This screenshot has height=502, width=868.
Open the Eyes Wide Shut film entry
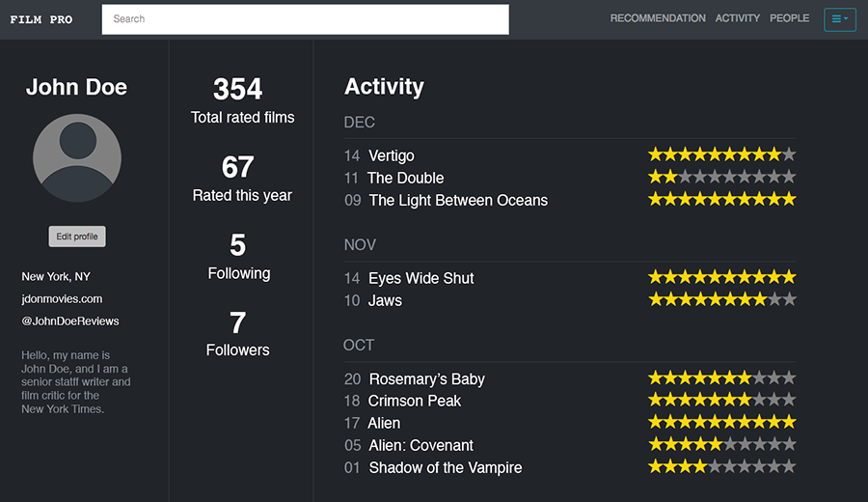click(x=421, y=278)
